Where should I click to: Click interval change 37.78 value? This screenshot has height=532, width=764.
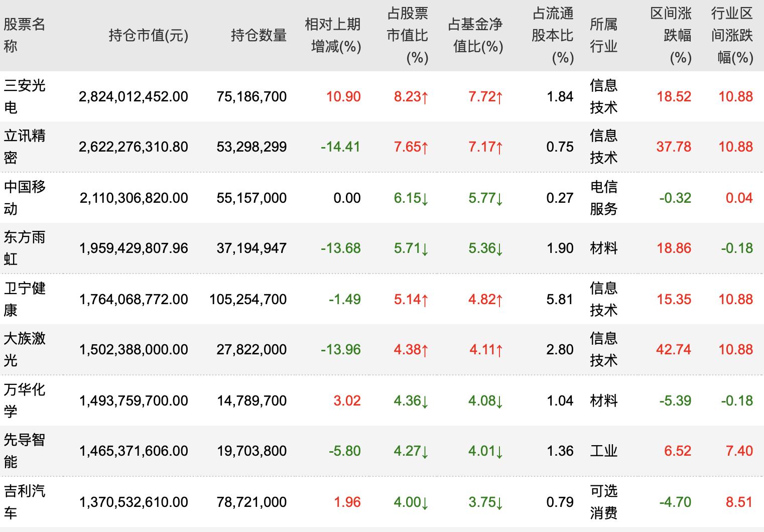point(674,147)
